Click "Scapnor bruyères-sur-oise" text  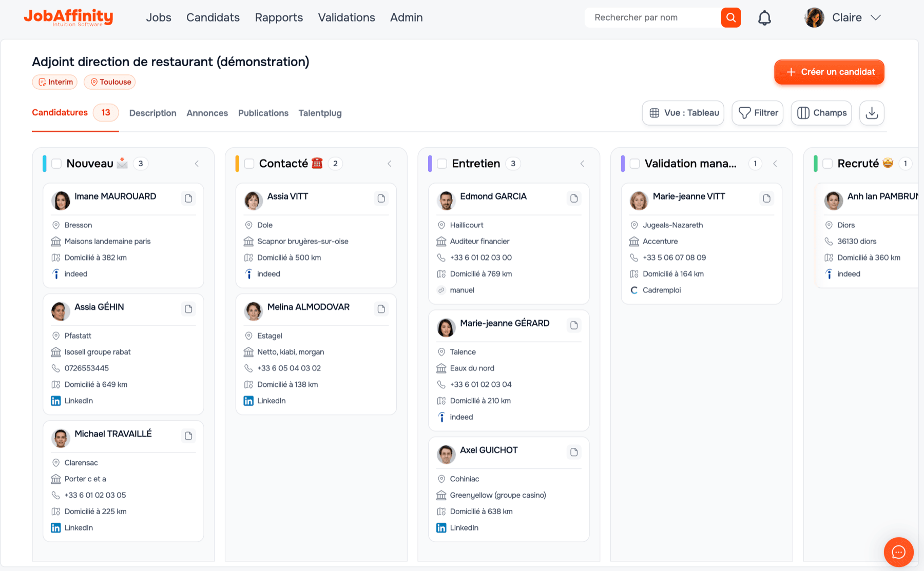303,241
